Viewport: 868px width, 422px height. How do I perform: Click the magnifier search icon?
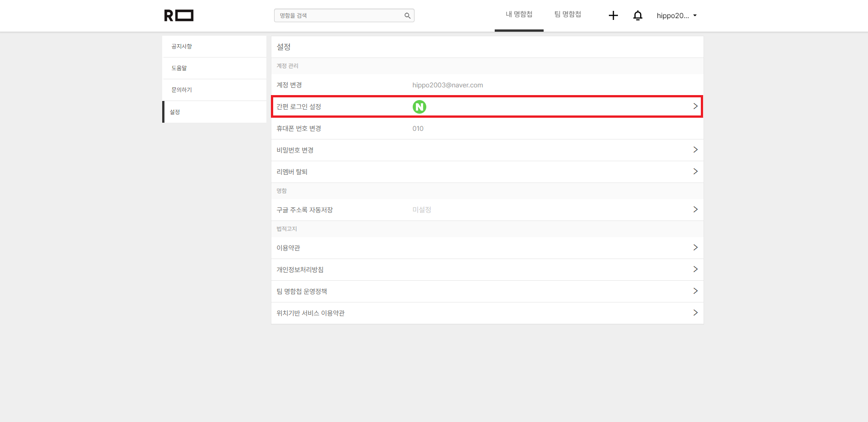pos(407,15)
